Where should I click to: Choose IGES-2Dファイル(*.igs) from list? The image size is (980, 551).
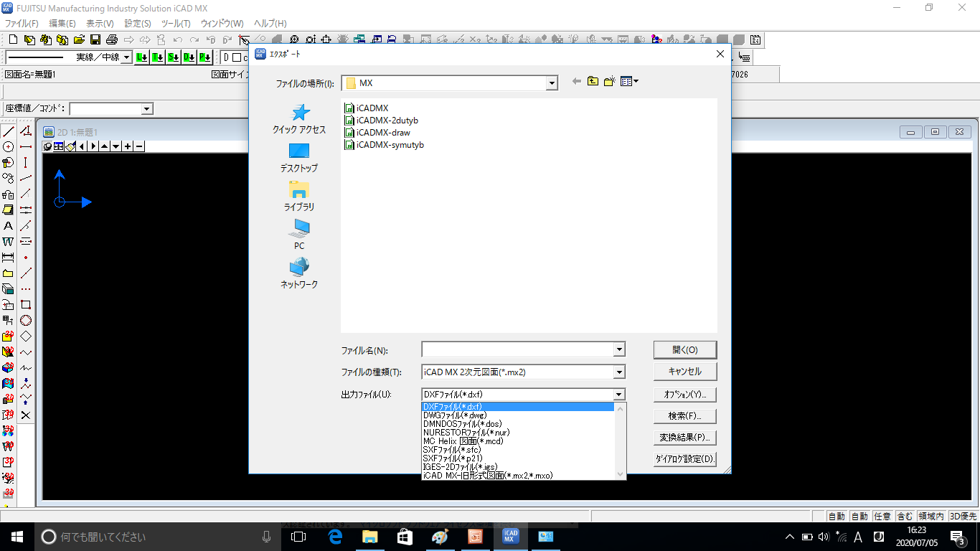tap(518, 467)
